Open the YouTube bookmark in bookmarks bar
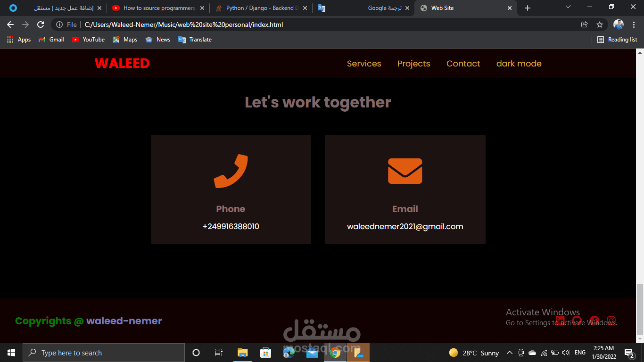This screenshot has height=362, width=644. tap(88, 40)
